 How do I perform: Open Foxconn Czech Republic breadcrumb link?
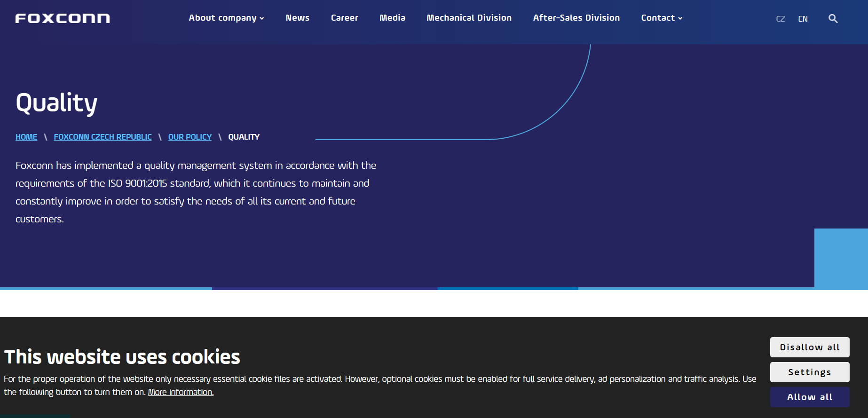[x=103, y=137]
